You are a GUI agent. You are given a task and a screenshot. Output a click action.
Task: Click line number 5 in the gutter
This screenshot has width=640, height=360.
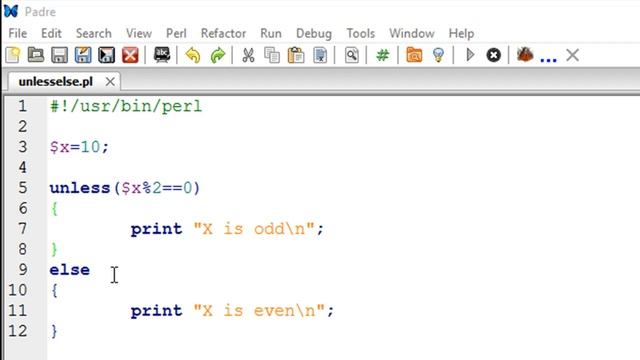point(22,188)
